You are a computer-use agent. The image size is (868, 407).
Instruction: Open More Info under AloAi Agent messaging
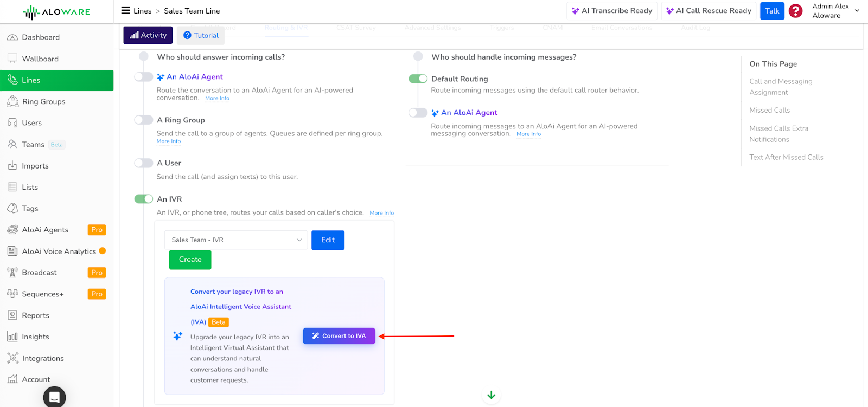(x=529, y=134)
